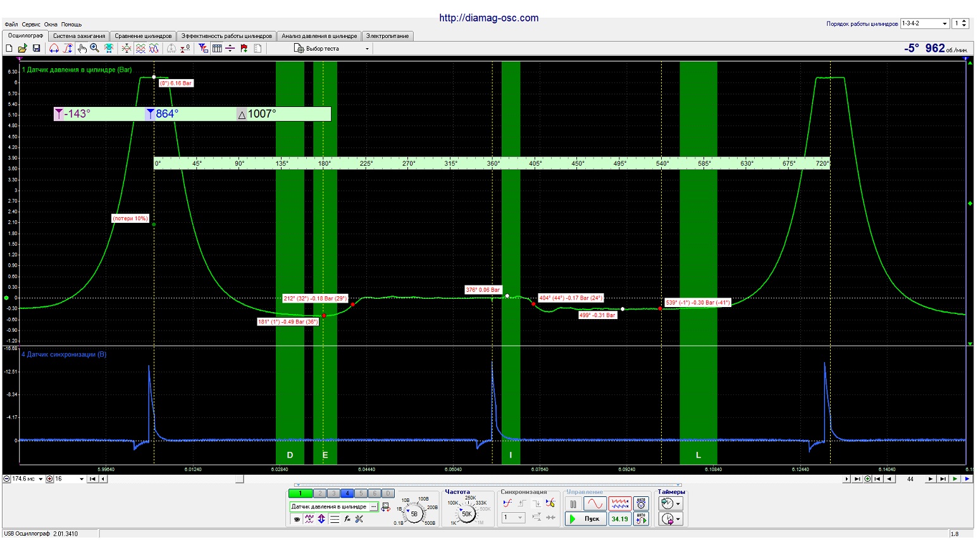Click the zero level reset icon
Viewport: 980px width, 540px height.
coord(185,48)
